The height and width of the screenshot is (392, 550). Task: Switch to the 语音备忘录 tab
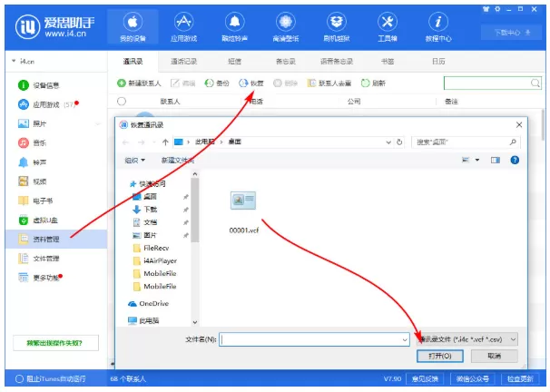point(337,62)
